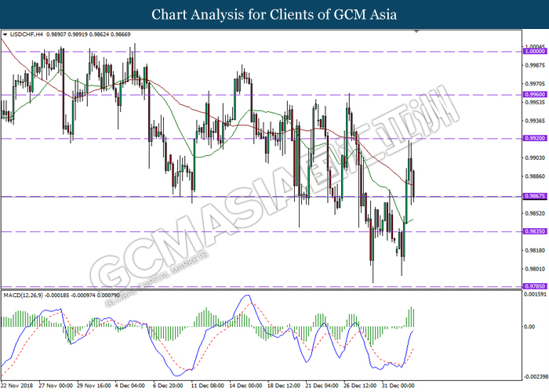Select the 0.99200 price level label
Image resolution: width=549 pixels, height=392 pixels.
point(535,139)
